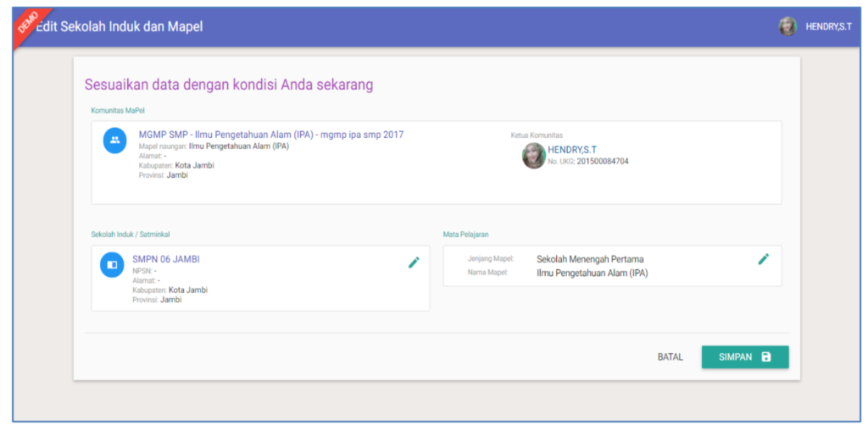The width and height of the screenshot is (868, 431).
Task: Click the No. UKG number 201500084704
Action: tap(603, 162)
